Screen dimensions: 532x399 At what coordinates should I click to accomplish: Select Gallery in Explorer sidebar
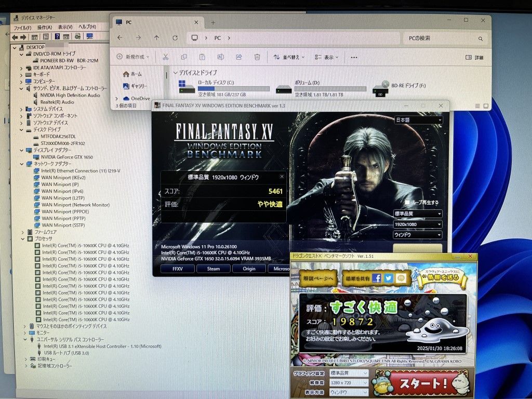tap(135, 86)
